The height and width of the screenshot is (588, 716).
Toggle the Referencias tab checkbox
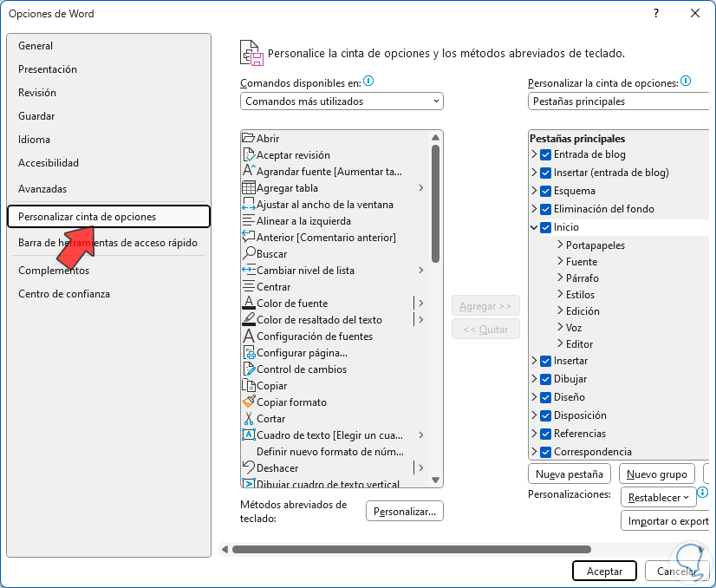point(545,434)
